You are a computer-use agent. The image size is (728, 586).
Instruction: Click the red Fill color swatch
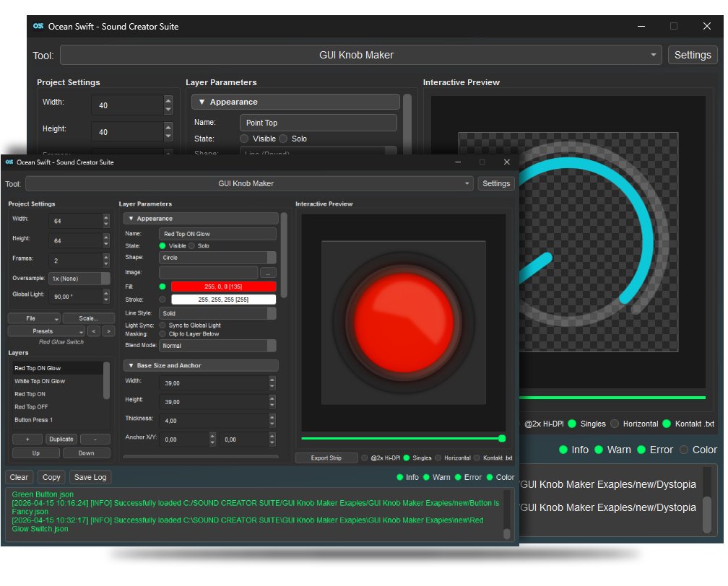click(x=223, y=287)
